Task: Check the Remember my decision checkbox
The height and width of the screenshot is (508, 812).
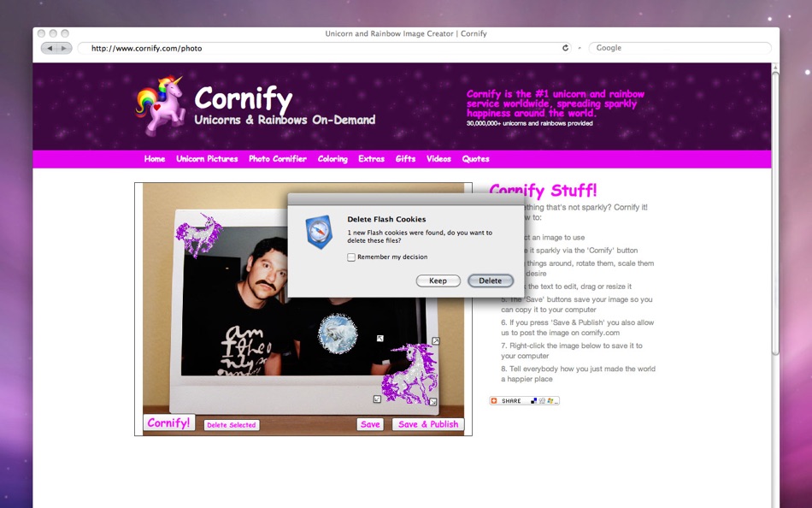Action: pos(351,257)
